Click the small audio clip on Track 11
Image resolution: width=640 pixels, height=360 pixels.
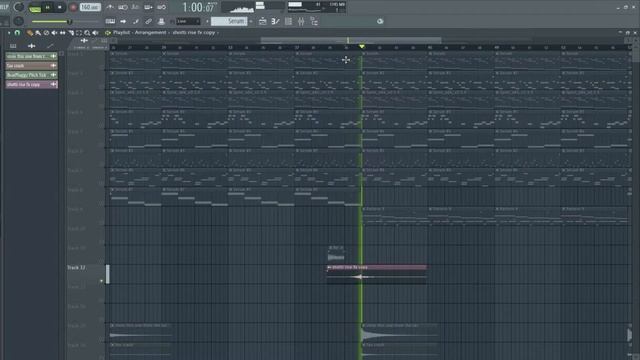click(x=336, y=254)
